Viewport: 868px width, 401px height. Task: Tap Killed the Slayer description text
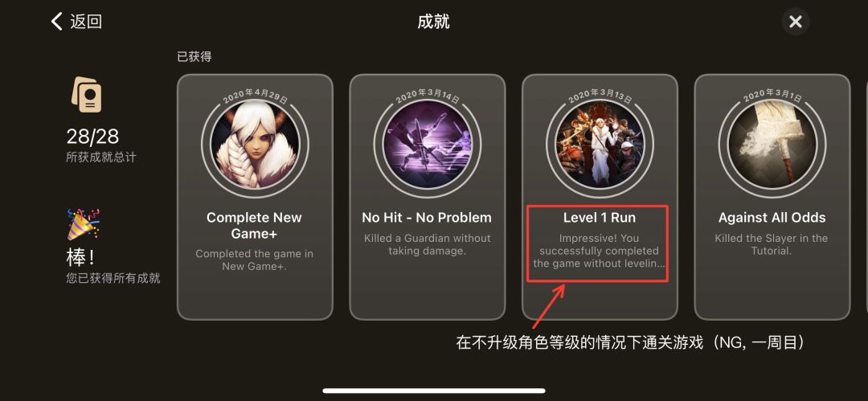[771, 244]
